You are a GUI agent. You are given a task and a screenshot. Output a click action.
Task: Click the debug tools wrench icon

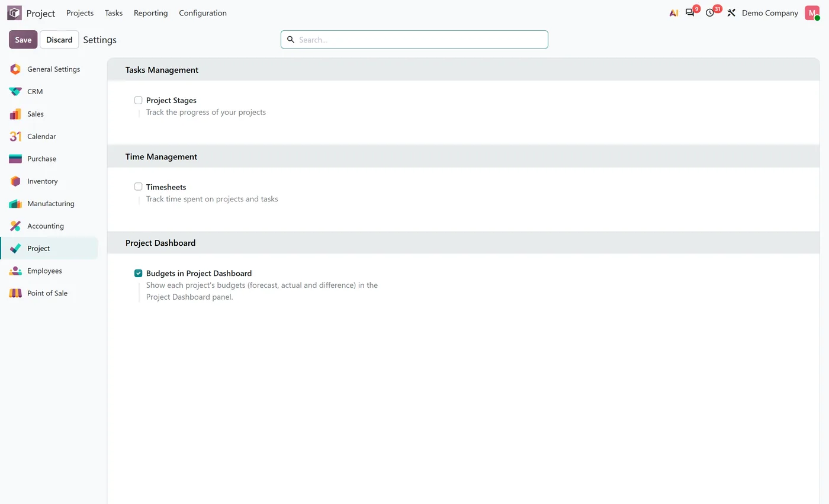[731, 13]
